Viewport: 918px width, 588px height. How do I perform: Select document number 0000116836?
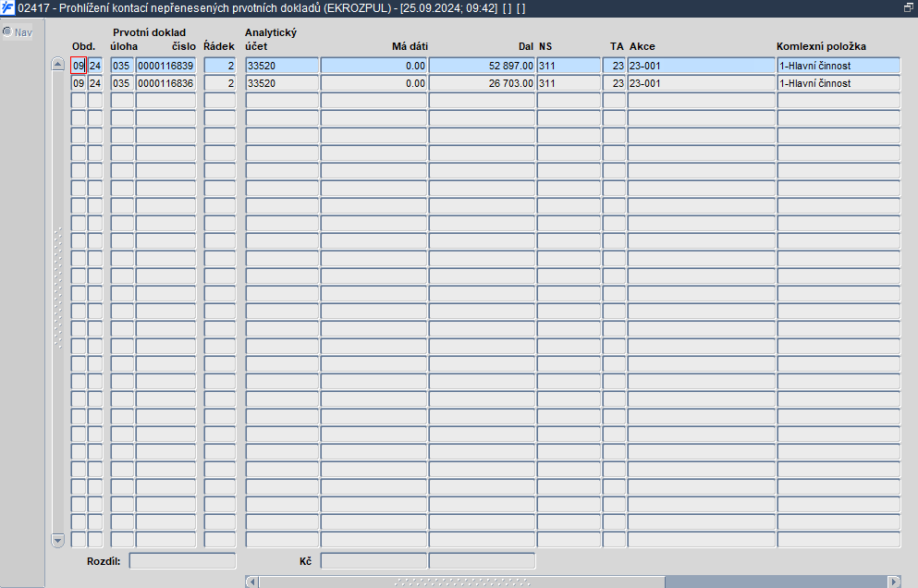pyautogui.click(x=165, y=83)
